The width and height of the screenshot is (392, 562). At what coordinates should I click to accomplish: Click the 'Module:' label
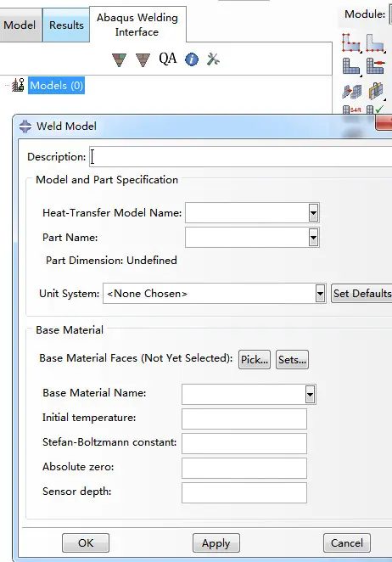tap(365, 14)
